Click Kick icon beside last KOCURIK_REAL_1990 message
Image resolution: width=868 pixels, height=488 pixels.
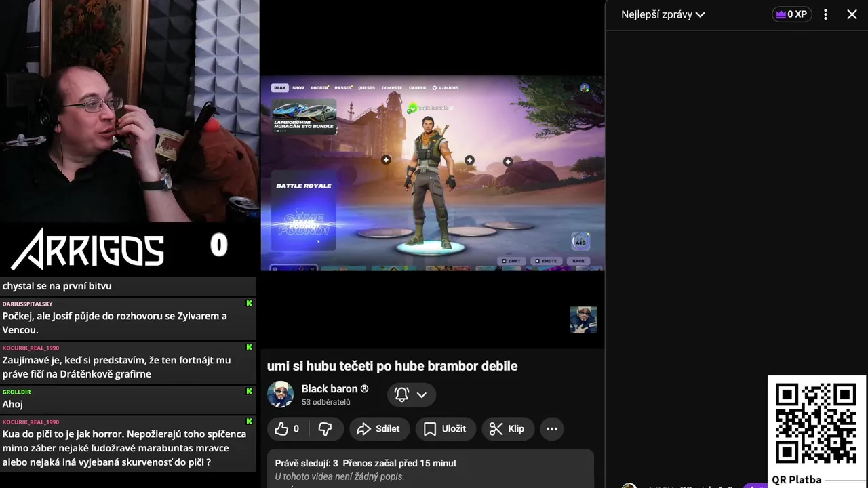249,422
